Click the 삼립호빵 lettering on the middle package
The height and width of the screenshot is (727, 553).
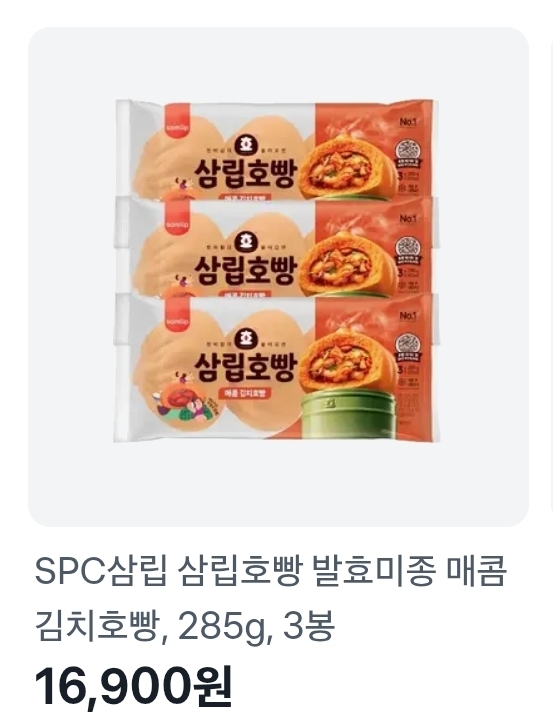tap(245, 269)
